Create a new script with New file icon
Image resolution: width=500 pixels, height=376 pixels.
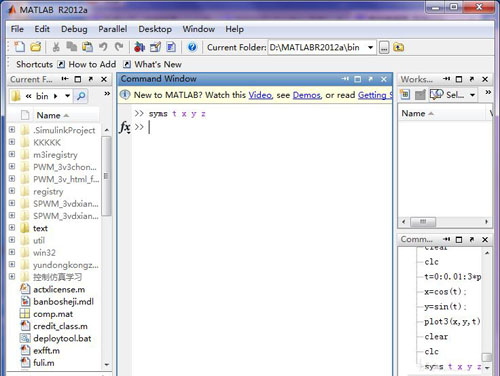20,47
